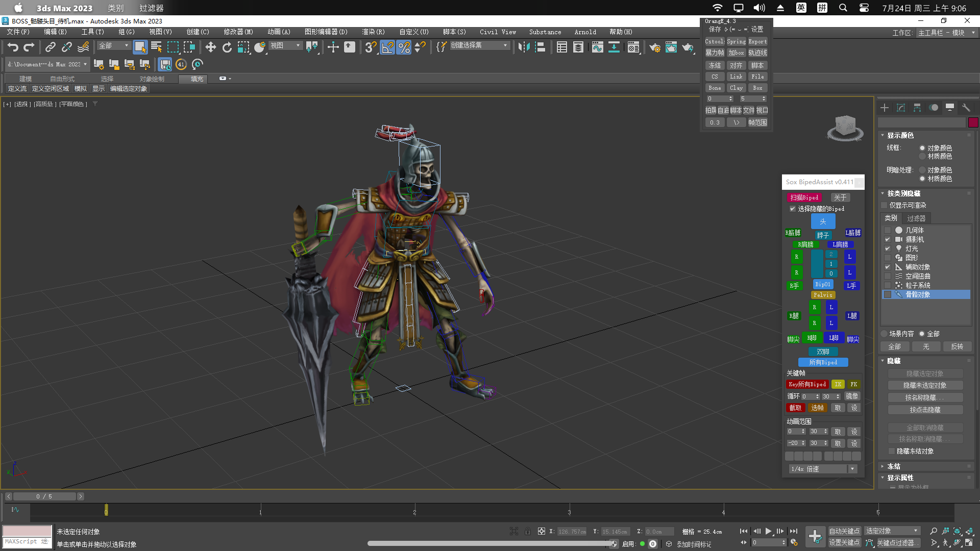Click the Redo arrow icon
Image resolution: width=980 pixels, height=551 pixels.
click(29, 47)
